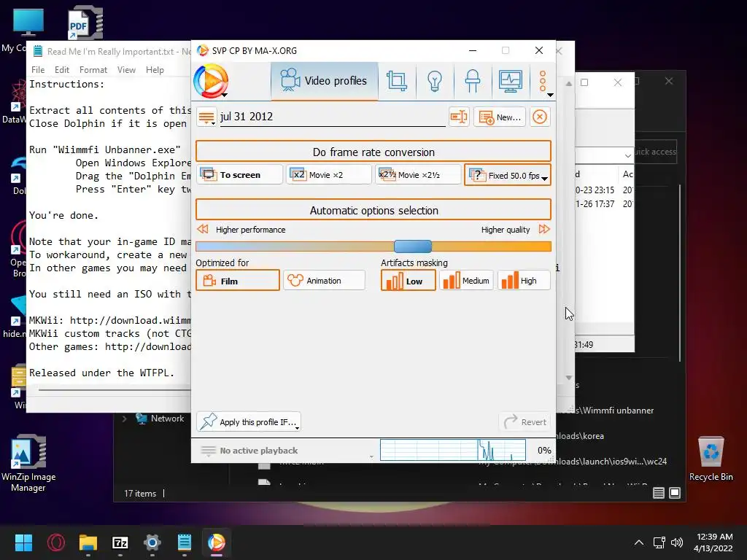747x560 pixels.
Task: Click Notepad horizontal scrollbar
Action: pos(115,389)
